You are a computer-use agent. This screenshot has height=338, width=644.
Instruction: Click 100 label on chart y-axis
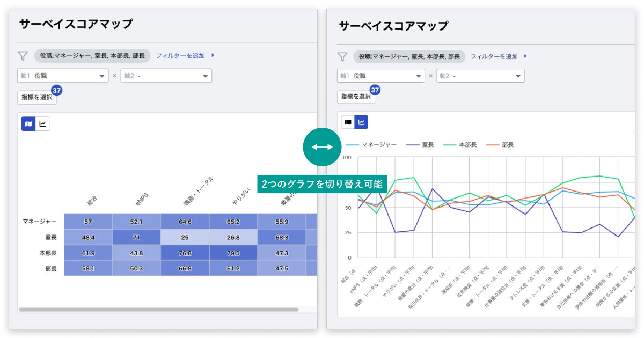point(347,158)
